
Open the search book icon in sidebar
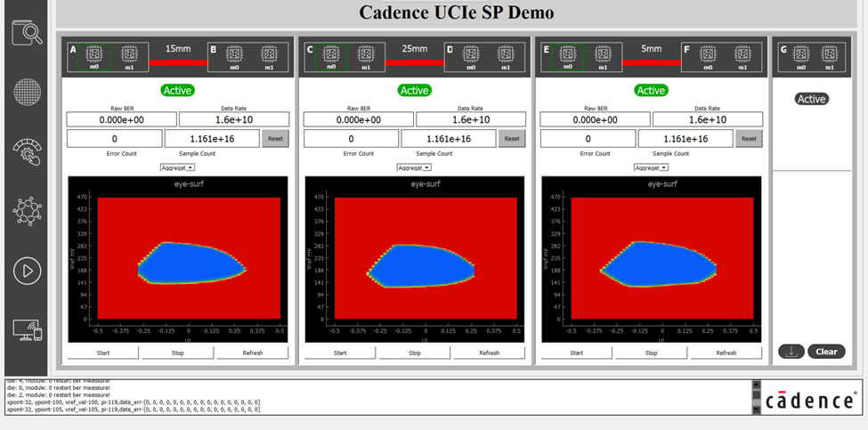(27, 33)
